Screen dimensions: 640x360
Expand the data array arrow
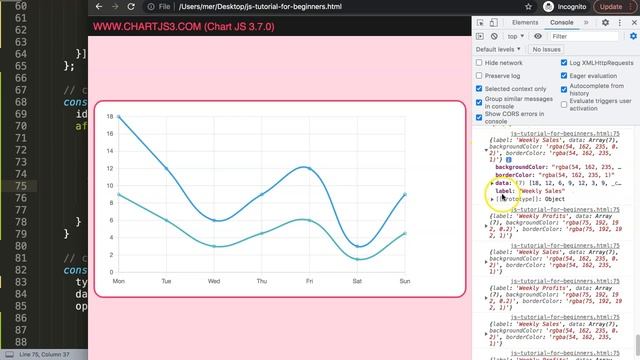point(492,183)
